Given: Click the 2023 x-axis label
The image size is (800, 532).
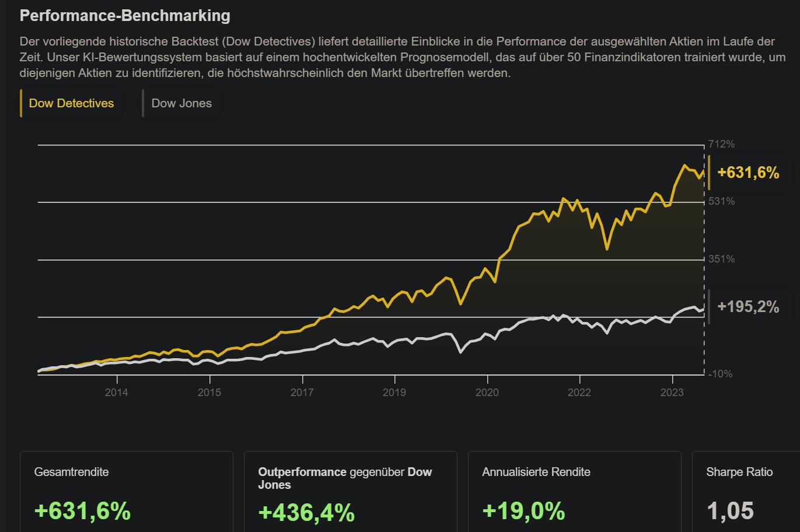Looking at the screenshot, I should tap(672, 393).
